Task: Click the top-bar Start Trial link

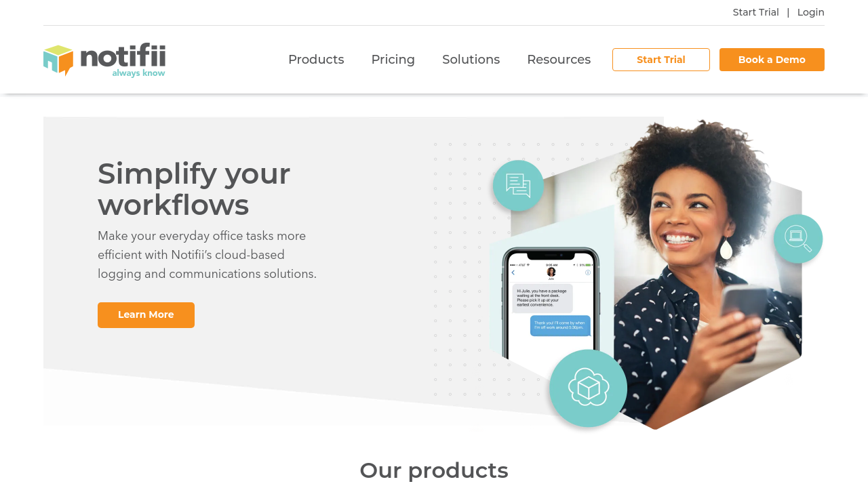Action: [755, 12]
